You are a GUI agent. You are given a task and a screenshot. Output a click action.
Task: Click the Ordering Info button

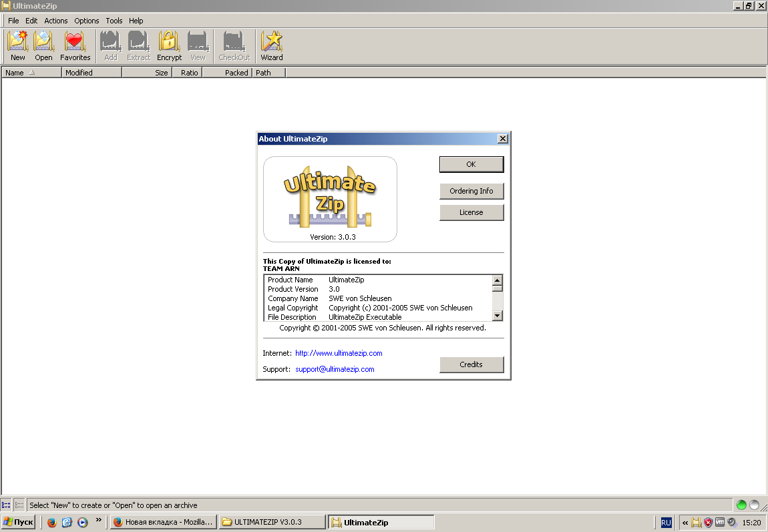point(471,191)
